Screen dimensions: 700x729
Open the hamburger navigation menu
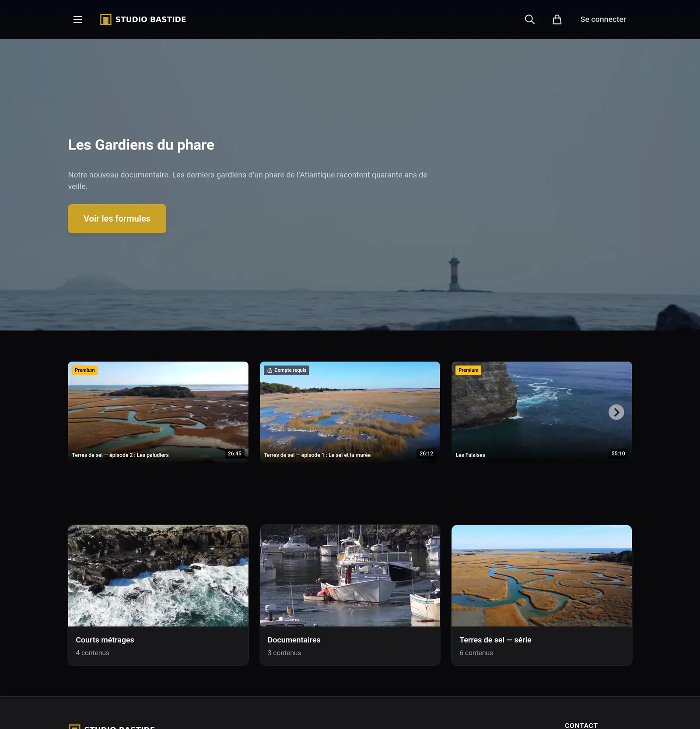(x=77, y=19)
